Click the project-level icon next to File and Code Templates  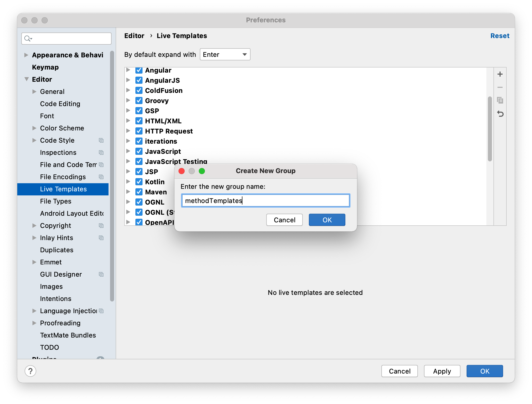101,165
